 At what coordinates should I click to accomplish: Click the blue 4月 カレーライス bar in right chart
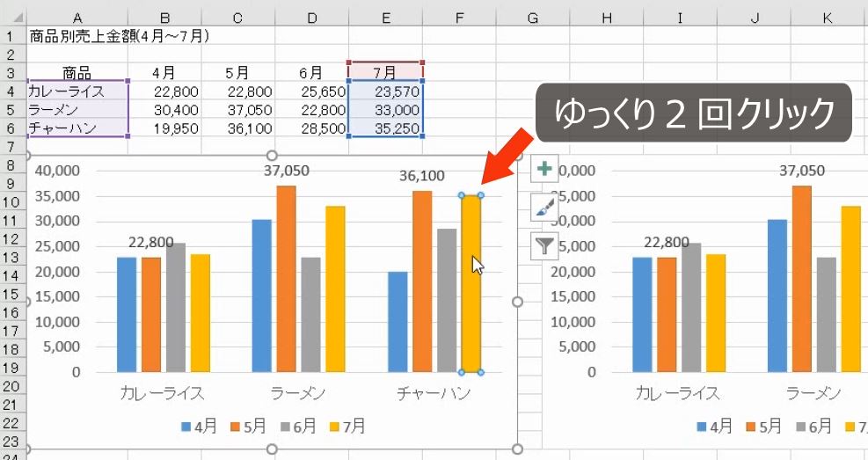(x=642, y=314)
